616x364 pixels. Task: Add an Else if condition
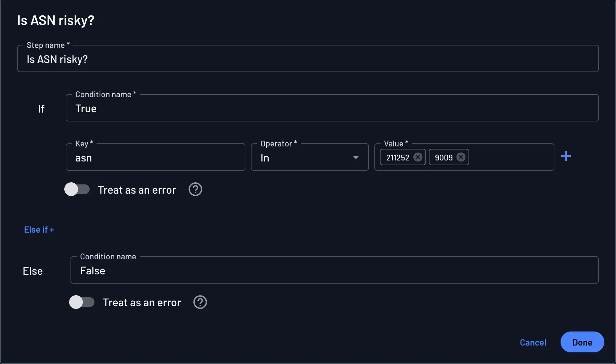(39, 230)
